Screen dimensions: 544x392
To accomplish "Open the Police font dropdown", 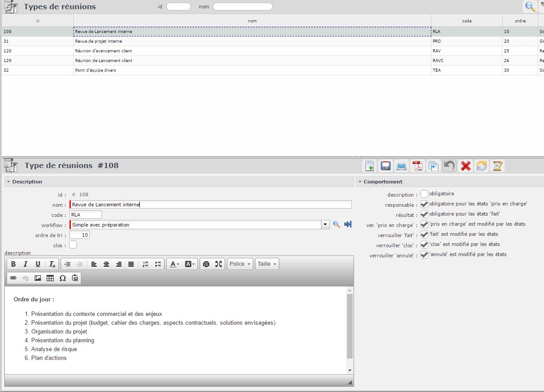I will coord(240,264).
